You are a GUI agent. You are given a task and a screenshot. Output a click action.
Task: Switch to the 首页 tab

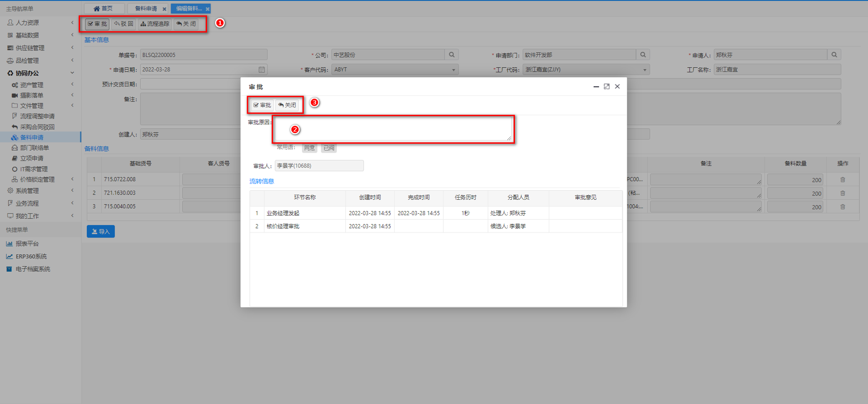coord(104,9)
